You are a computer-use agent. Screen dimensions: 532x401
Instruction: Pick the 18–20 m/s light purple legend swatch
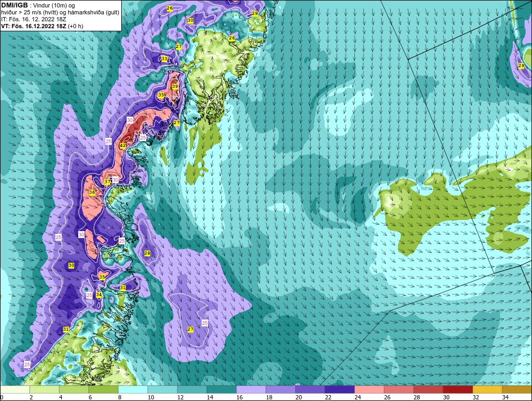click(280, 389)
